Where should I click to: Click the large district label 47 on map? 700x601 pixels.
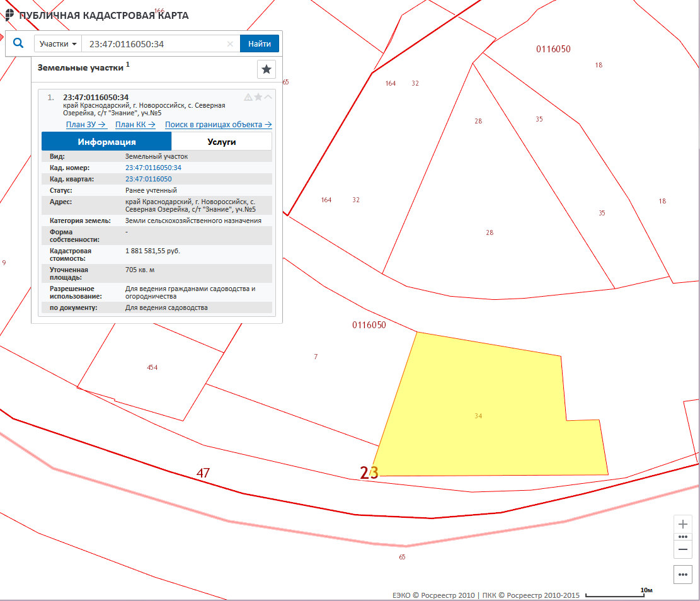tap(203, 473)
